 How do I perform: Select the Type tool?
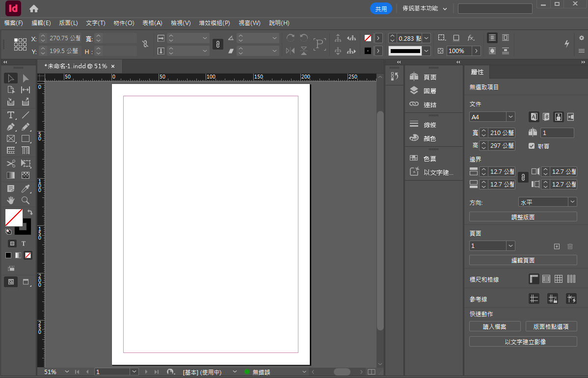[x=10, y=115]
